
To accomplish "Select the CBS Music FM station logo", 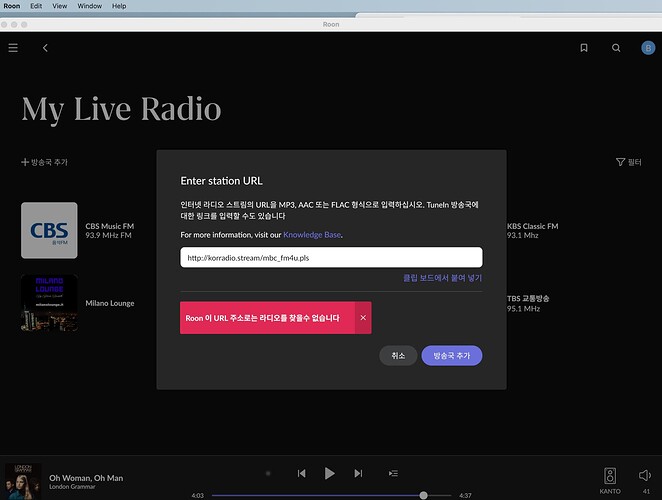I will pos(49,230).
